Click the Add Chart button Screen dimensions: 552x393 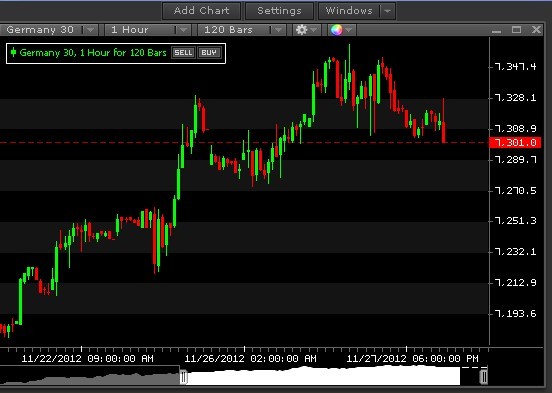[201, 11]
